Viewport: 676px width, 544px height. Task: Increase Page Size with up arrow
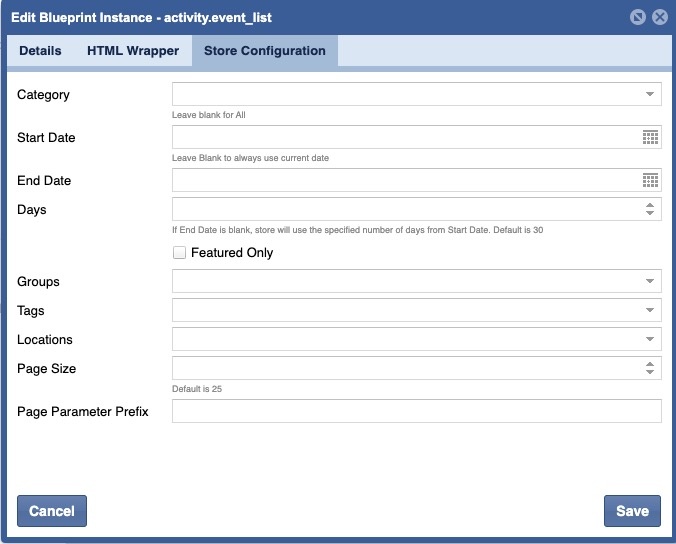(x=650, y=364)
